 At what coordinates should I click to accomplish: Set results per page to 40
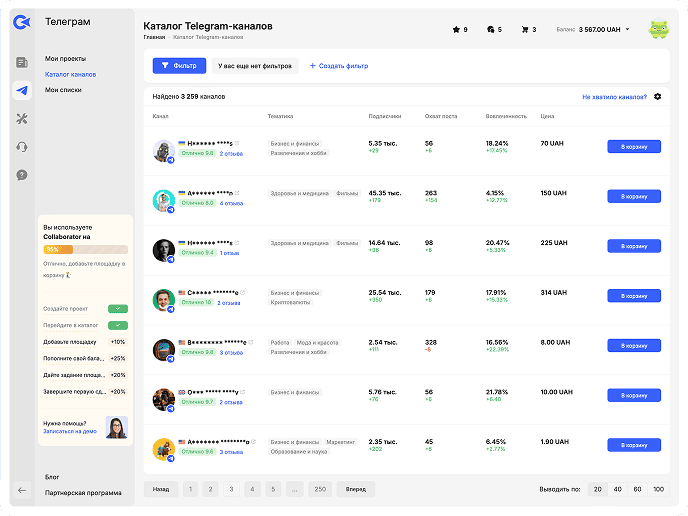point(617,489)
